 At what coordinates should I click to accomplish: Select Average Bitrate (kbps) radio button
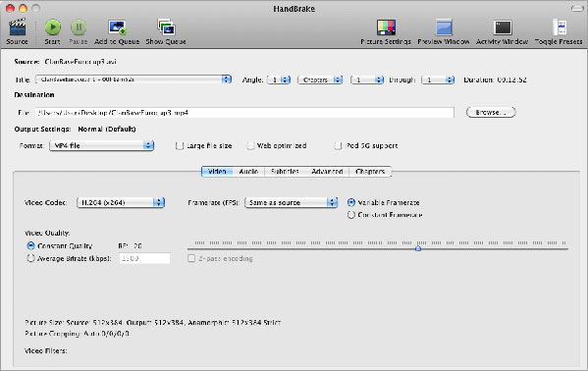coord(30,258)
